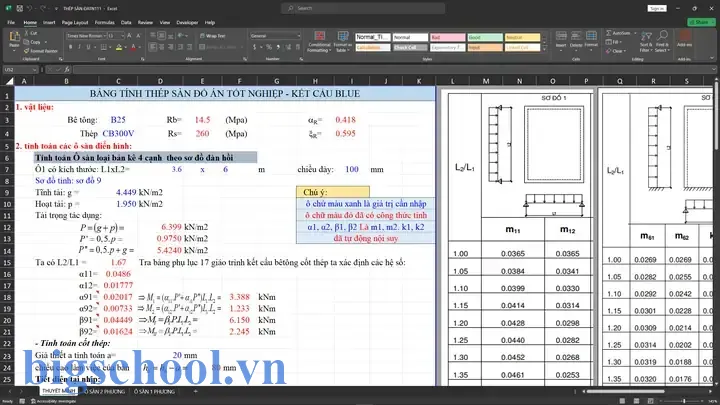
Task: Click the Fill Color yellow swatch
Action: [119, 47]
